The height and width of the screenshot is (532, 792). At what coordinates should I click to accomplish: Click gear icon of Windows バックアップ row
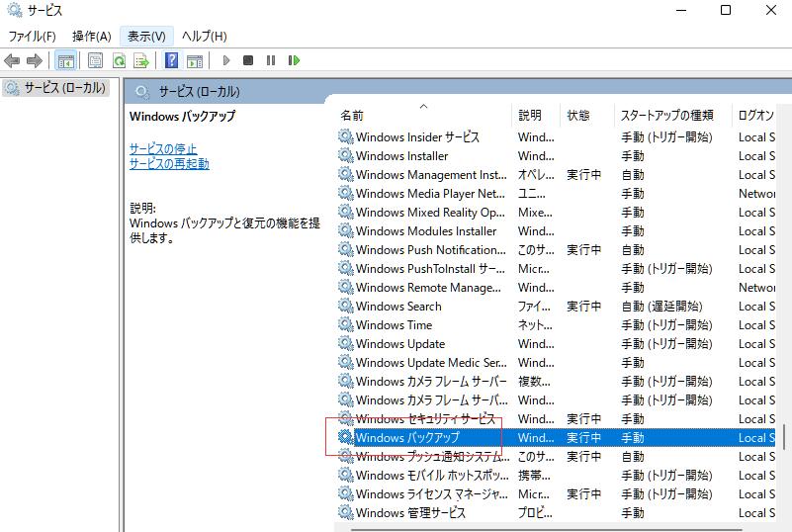[345, 437]
